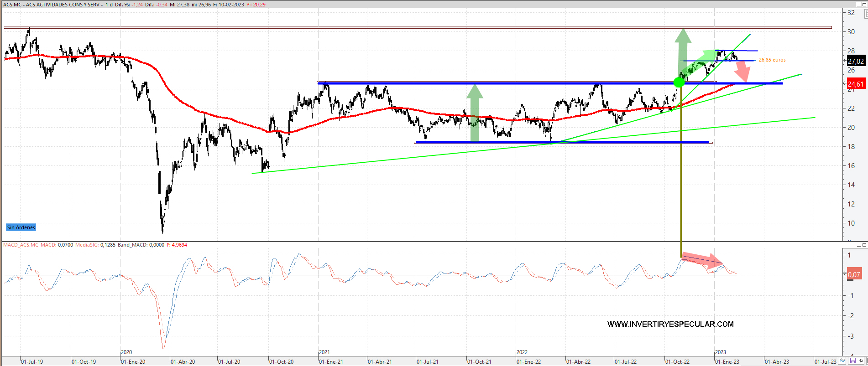Minimize the main price chart pane

[858, 5]
